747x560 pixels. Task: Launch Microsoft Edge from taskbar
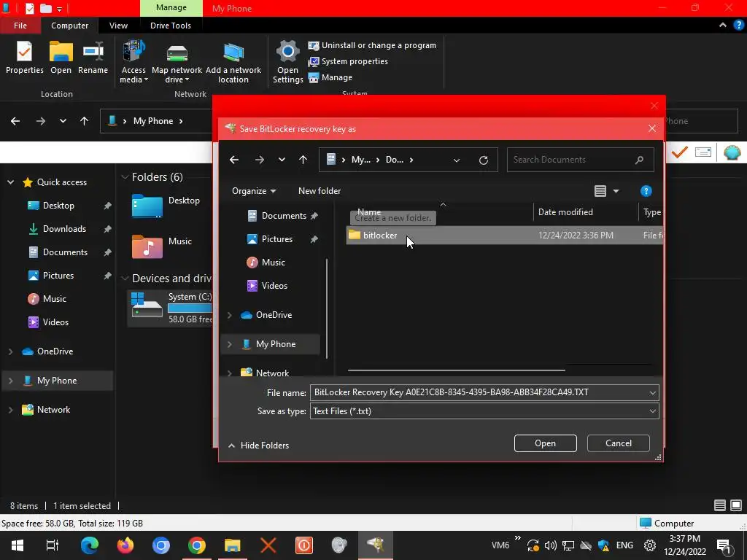coord(89,545)
